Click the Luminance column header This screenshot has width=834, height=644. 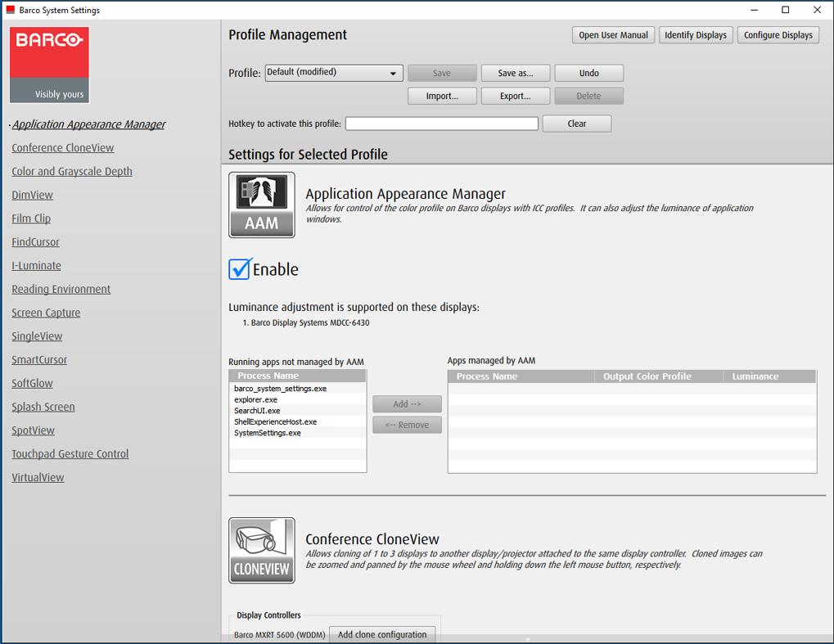[x=769, y=376]
